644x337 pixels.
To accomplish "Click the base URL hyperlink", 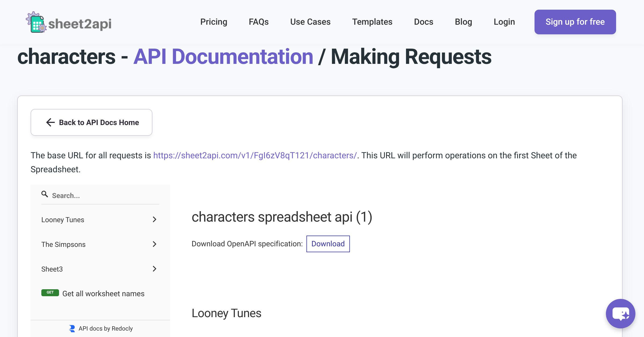I will (x=254, y=155).
